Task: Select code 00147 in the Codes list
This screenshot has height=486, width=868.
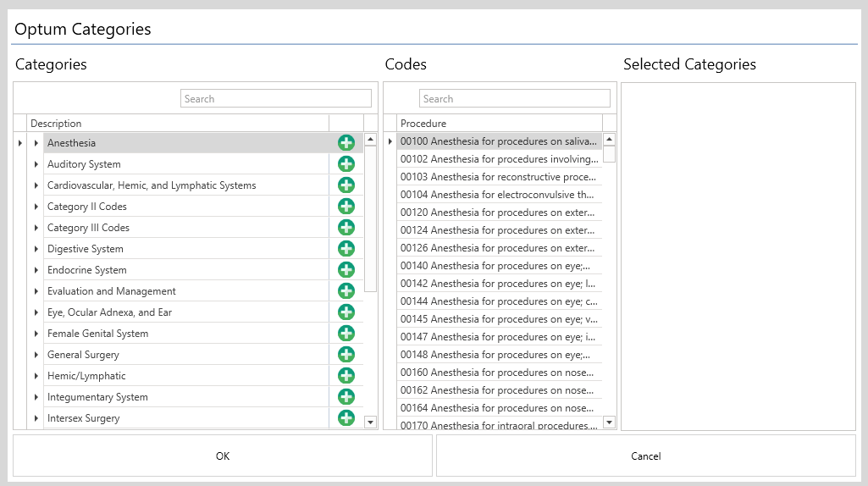Action: point(500,336)
